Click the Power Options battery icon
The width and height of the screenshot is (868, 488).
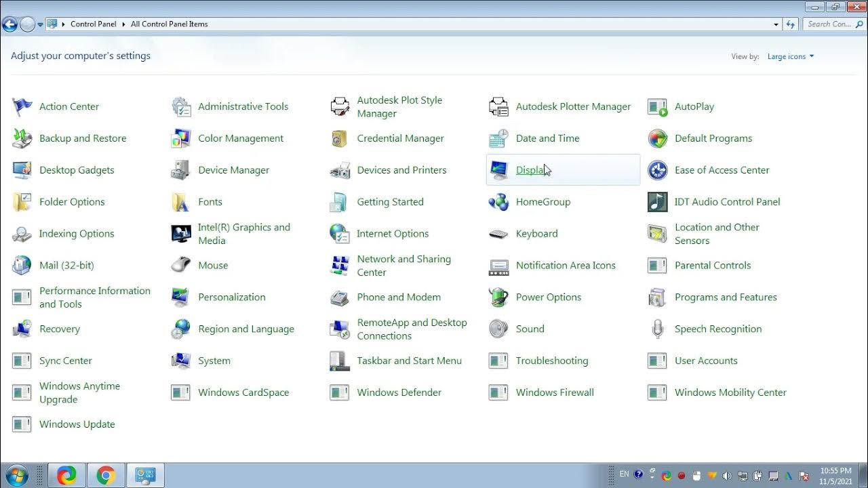498,298
